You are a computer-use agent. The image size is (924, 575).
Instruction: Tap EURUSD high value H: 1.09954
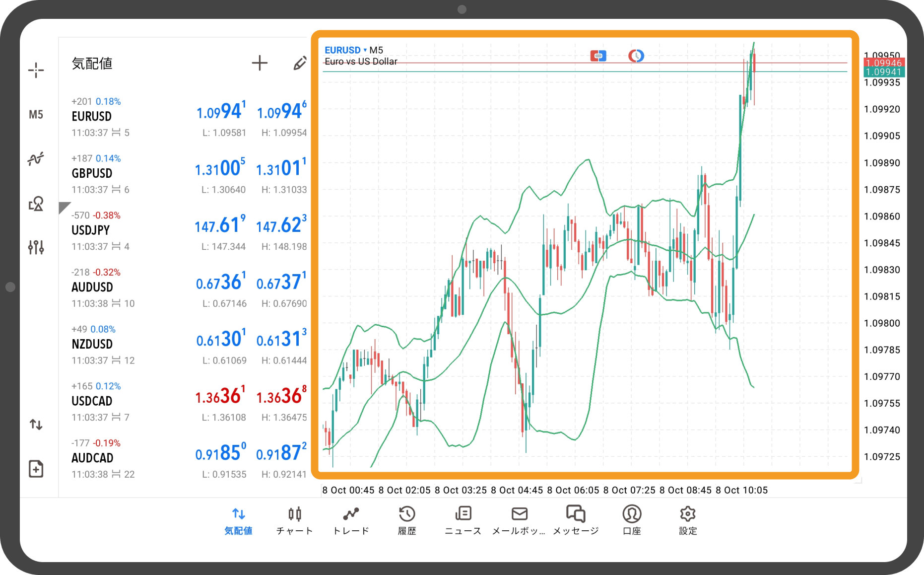284,133
